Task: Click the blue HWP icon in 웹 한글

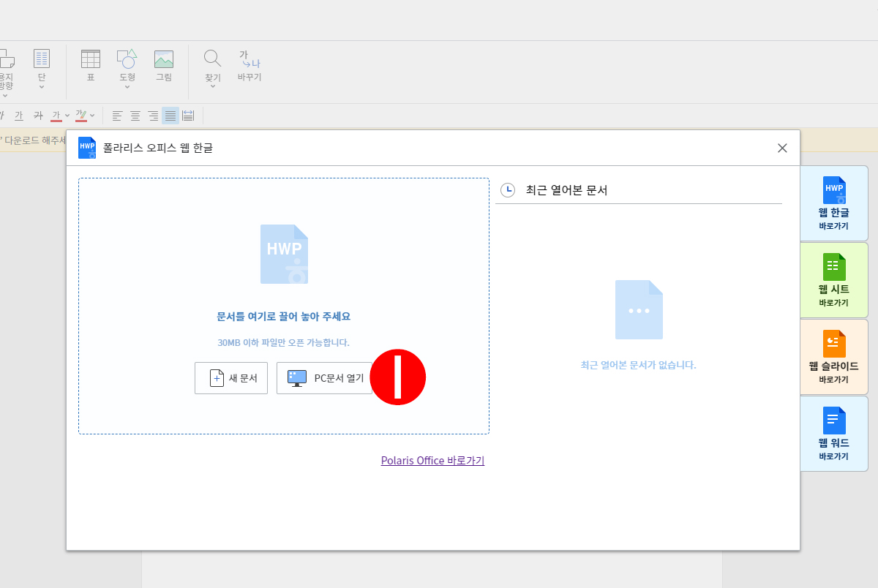Action: (x=834, y=190)
